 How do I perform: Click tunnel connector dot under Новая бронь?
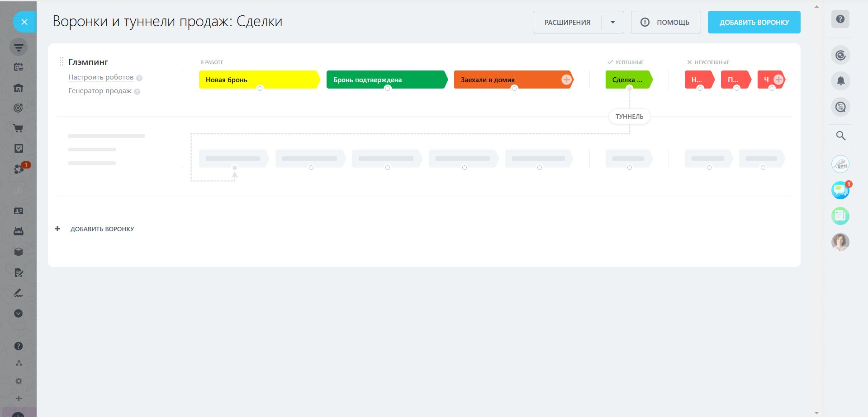tap(260, 89)
